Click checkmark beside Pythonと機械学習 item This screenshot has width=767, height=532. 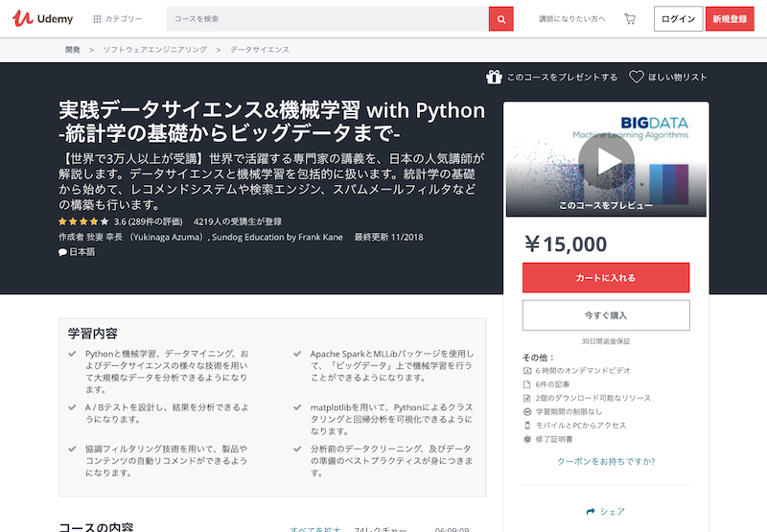[x=73, y=354]
